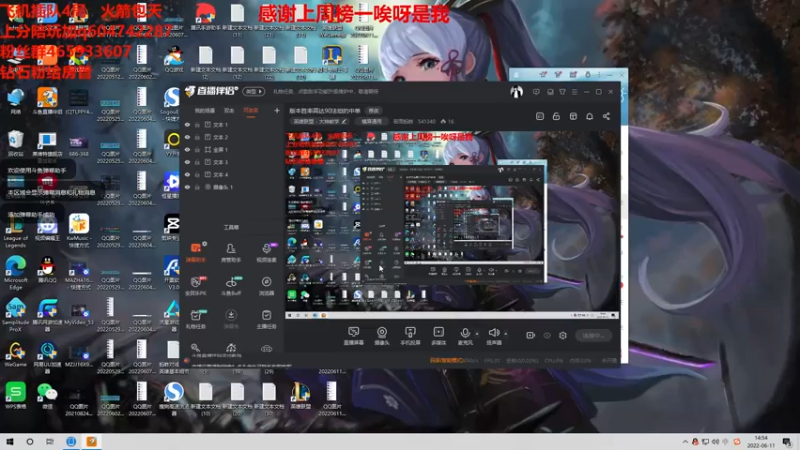This screenshot has height=450, width=800.
Task: Expand microphone options arrow
Action: point(477,334)
